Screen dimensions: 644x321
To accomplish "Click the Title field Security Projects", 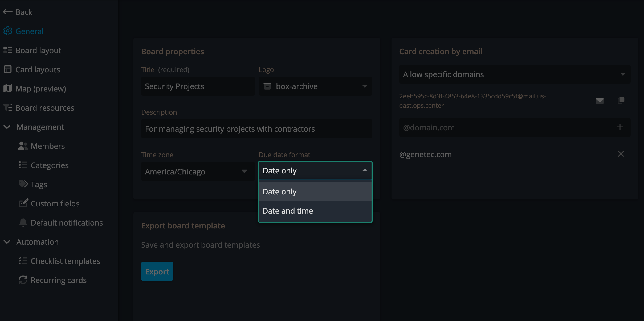I will (197, 86).
